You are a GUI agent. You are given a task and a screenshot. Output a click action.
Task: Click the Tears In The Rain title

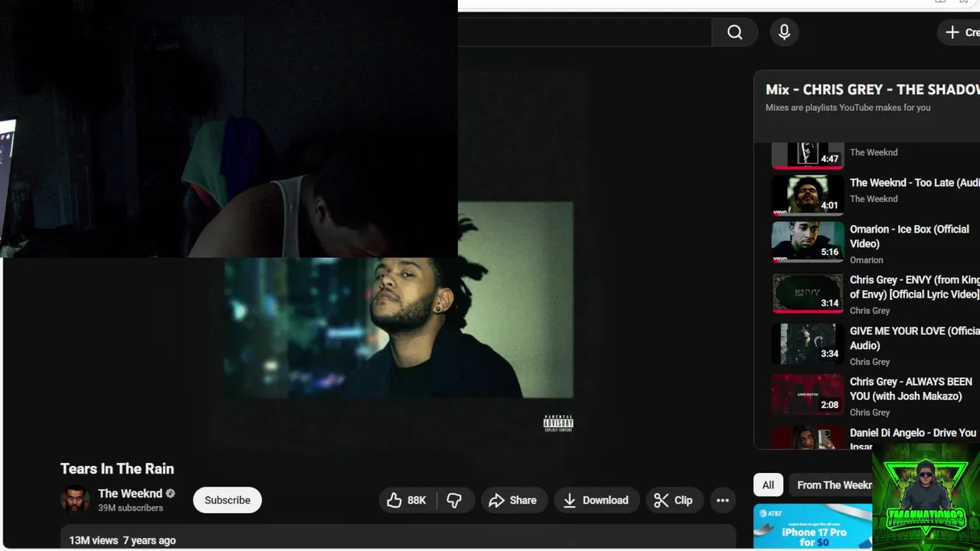117,469
